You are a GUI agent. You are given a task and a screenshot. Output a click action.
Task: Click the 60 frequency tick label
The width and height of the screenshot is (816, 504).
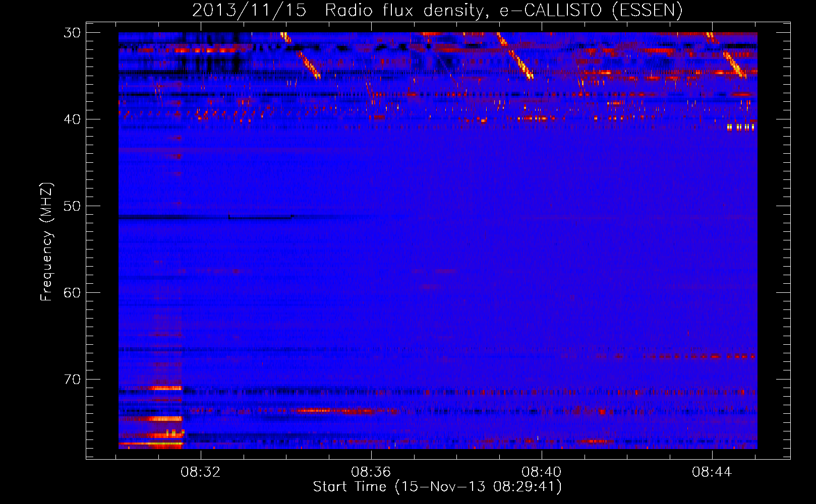pyautogui.click(x=72, y=293)
